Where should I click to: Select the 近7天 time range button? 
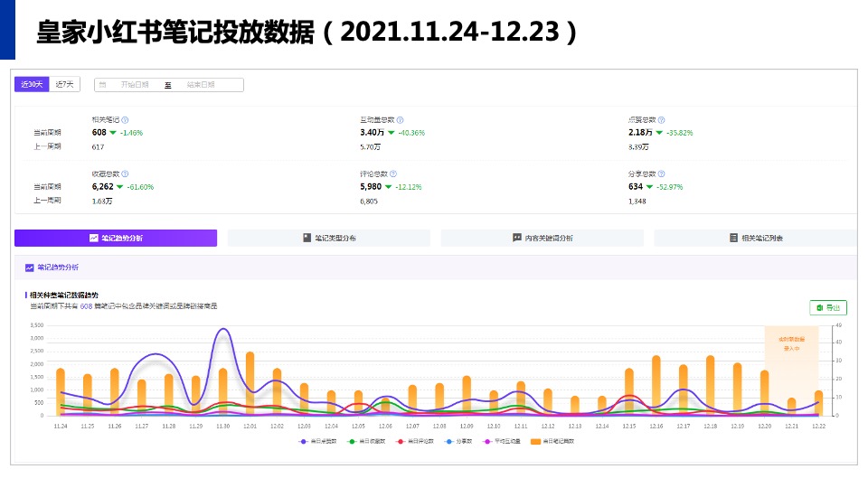pos(65,84)
